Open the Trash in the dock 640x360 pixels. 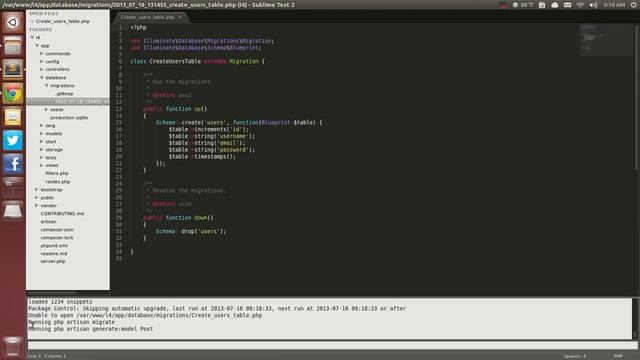(x=12, y=346)
